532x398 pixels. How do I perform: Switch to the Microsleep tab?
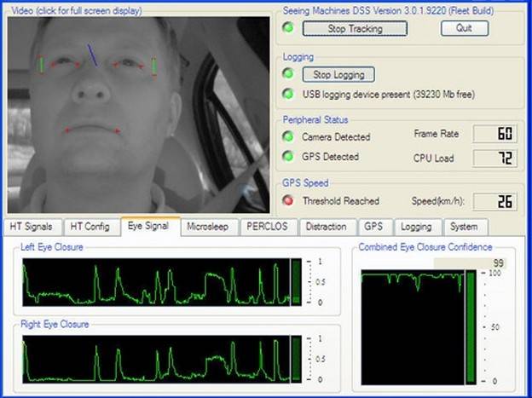pos(208,227)
